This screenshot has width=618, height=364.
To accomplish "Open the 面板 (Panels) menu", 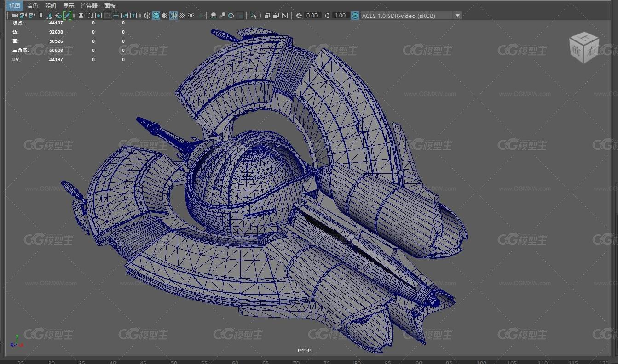I will point(110,6).
